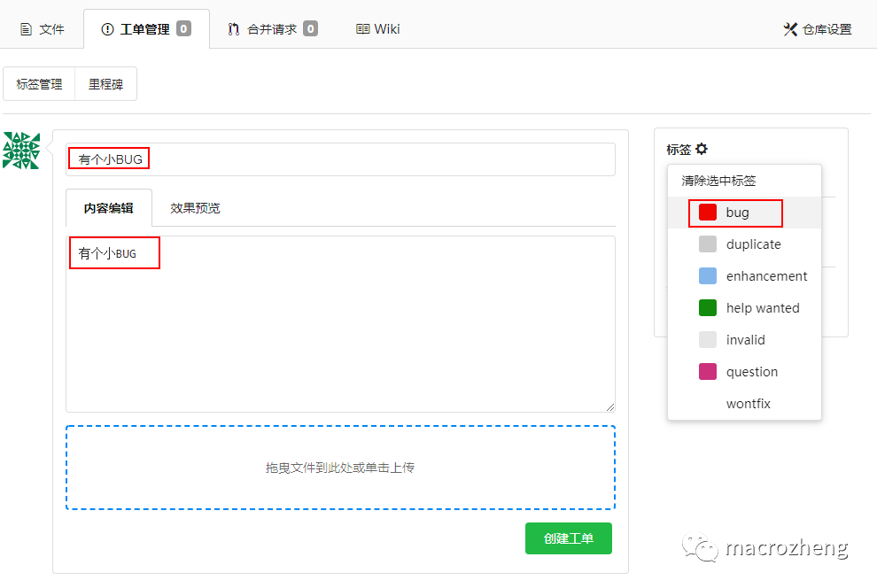Screen dimensions: 877x588
Task: Click the title input containing 有个小BUG
Action: point(266,159)
